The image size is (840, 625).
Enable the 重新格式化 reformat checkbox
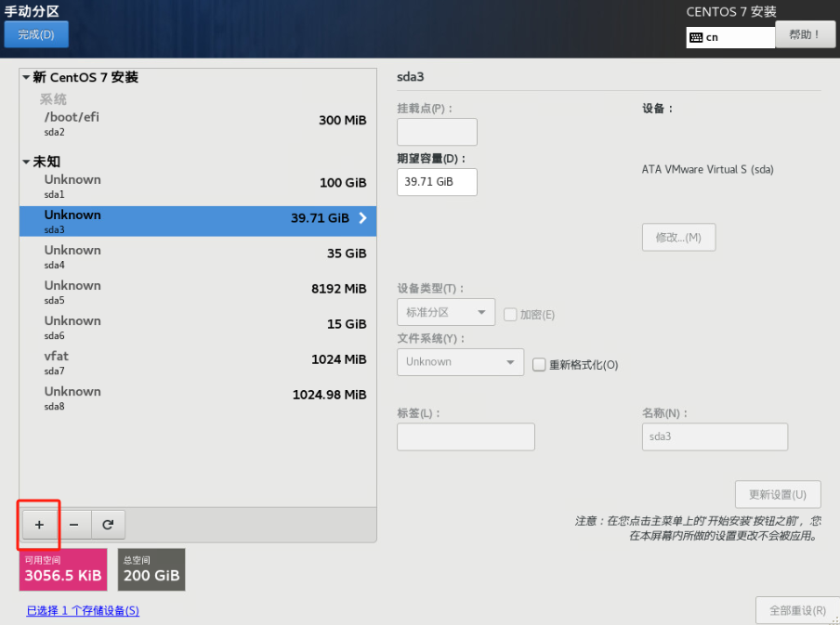539,365
